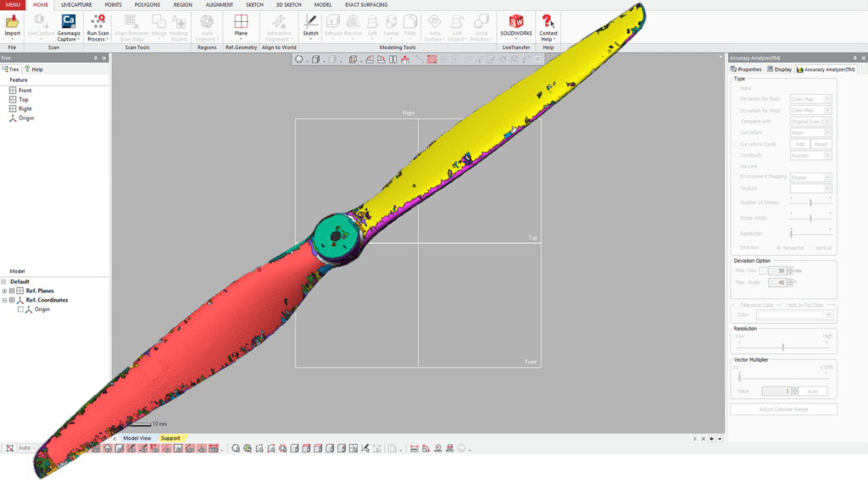Activate the Sketch tool
This screenshot has width=868, height=489.
310,25
